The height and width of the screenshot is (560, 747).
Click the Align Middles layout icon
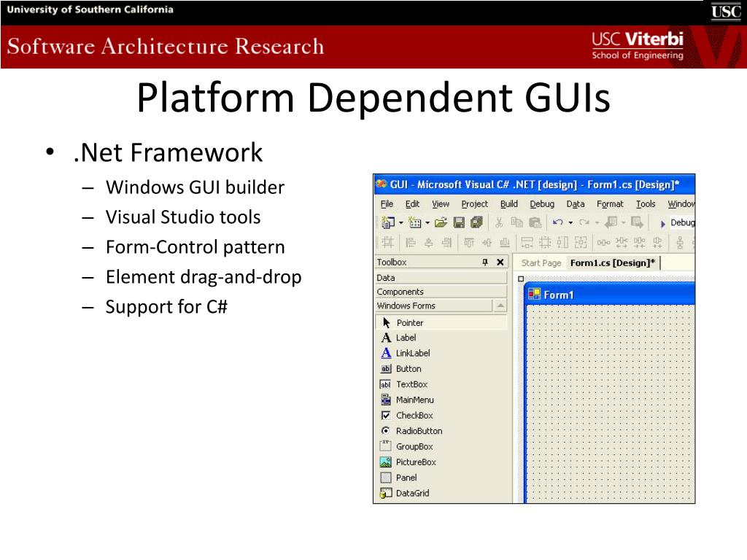point(487,243)
